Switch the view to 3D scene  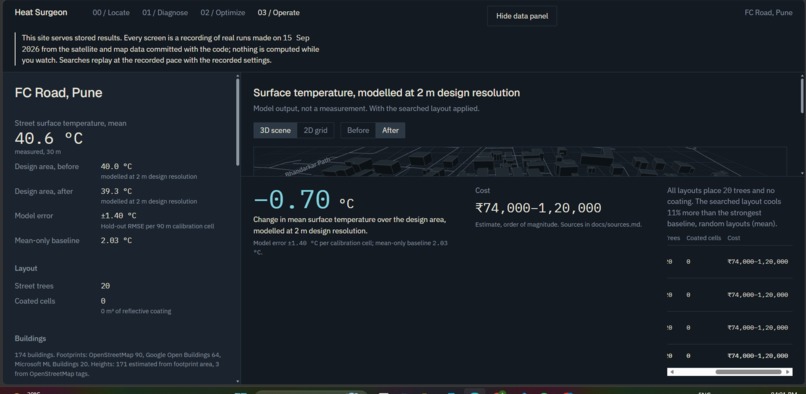[x=275, y=130]
